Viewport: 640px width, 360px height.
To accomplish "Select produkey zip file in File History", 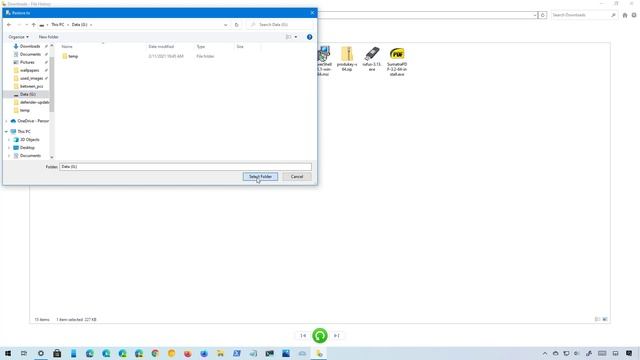I will [347, 60].
